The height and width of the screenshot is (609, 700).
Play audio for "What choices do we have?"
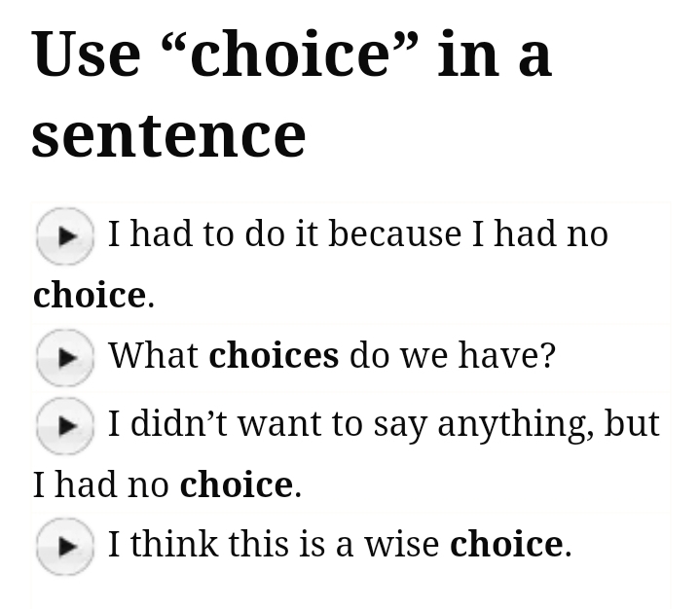click(64, 357)
